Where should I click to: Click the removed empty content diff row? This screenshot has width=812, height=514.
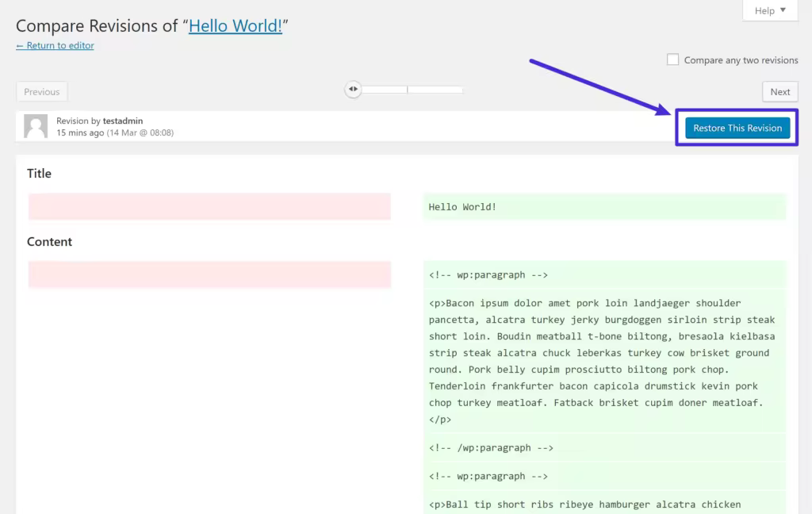(209, 274)
